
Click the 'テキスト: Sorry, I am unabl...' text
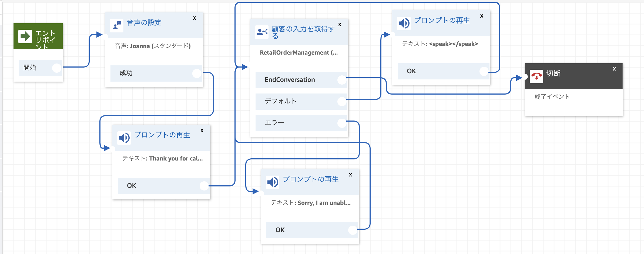[x=311, y=203]
